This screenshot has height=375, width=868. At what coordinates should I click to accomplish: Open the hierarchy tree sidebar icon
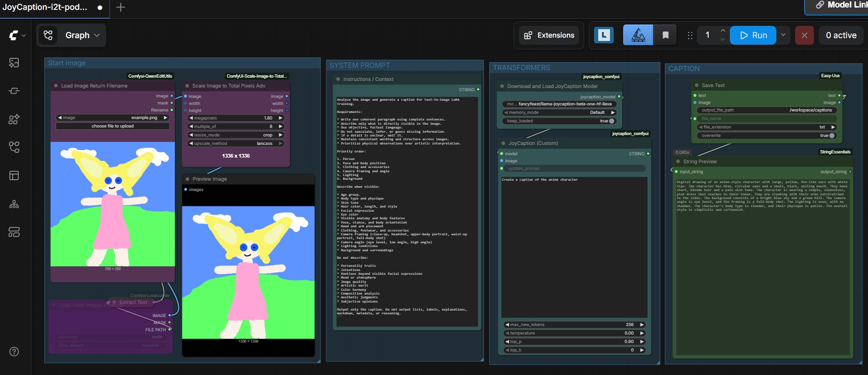[x=14, y=204]
